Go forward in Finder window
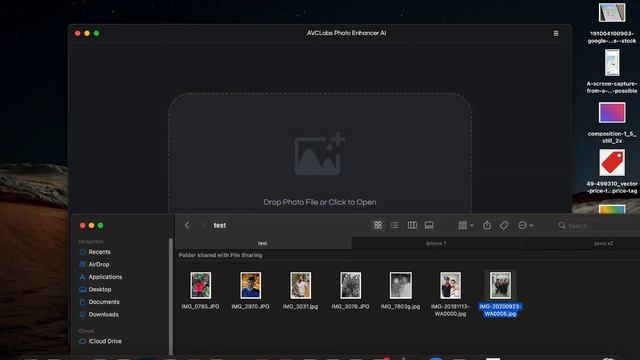The width and height of the screenshot is (640, 360). [202, 225]
